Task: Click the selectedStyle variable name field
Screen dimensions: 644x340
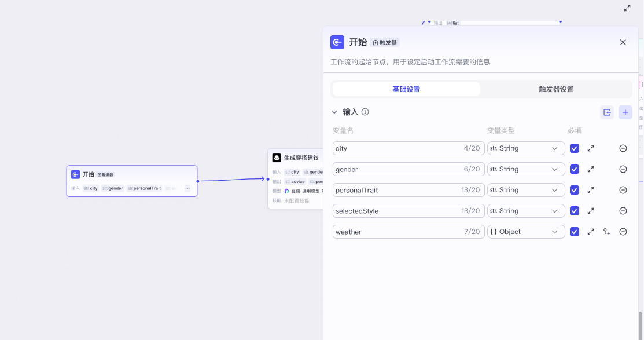Action: pyautogui.click(x=397, y=211)
